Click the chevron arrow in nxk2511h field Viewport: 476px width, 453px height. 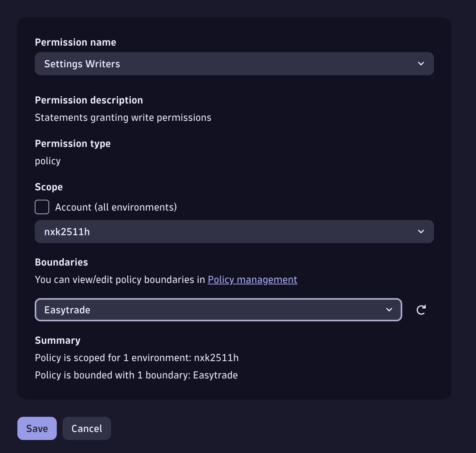(421, 232)
